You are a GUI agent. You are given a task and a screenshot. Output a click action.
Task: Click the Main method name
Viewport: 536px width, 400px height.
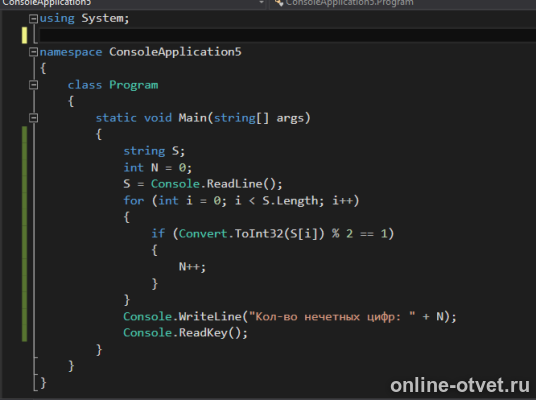click(192, 118)
